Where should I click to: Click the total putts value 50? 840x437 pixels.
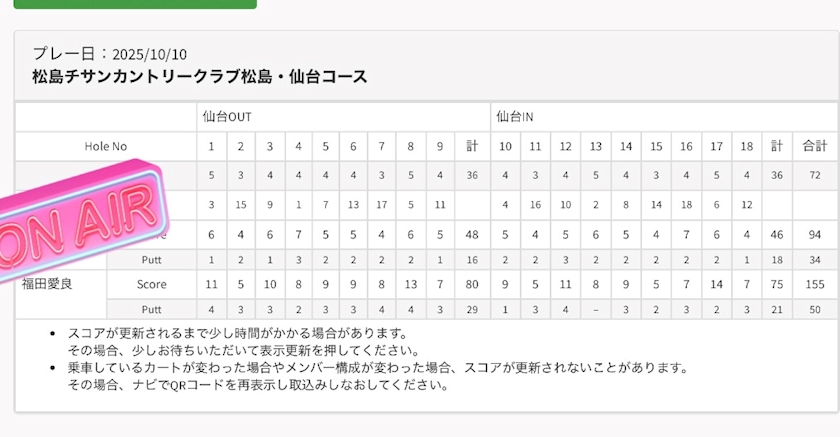[x=815, y=310]
